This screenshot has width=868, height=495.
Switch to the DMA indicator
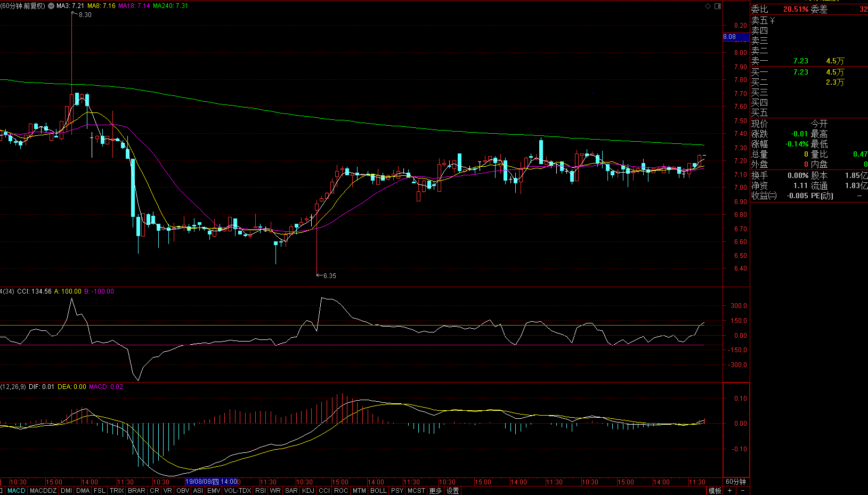[83, 491]
